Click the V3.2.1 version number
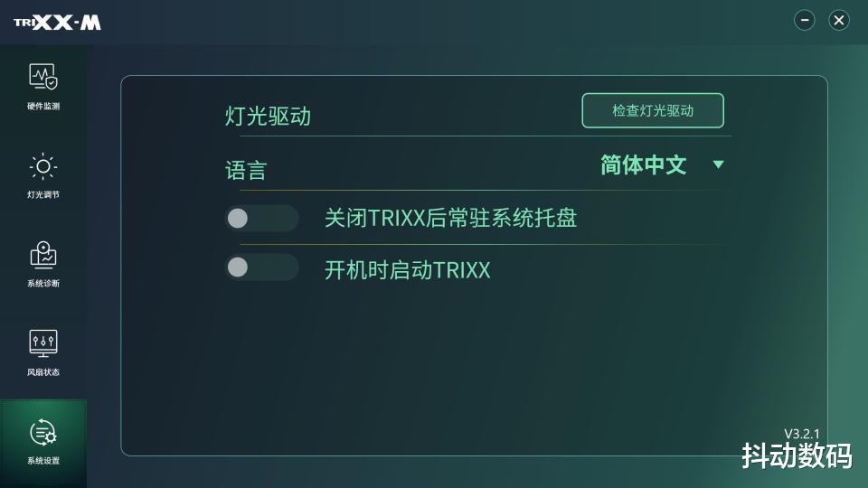 point(802,434)
